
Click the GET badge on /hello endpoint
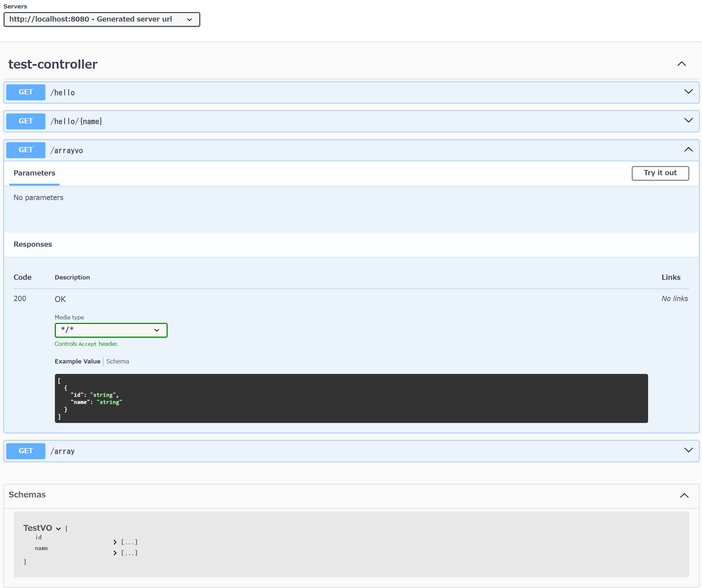[x=25, y=92]
